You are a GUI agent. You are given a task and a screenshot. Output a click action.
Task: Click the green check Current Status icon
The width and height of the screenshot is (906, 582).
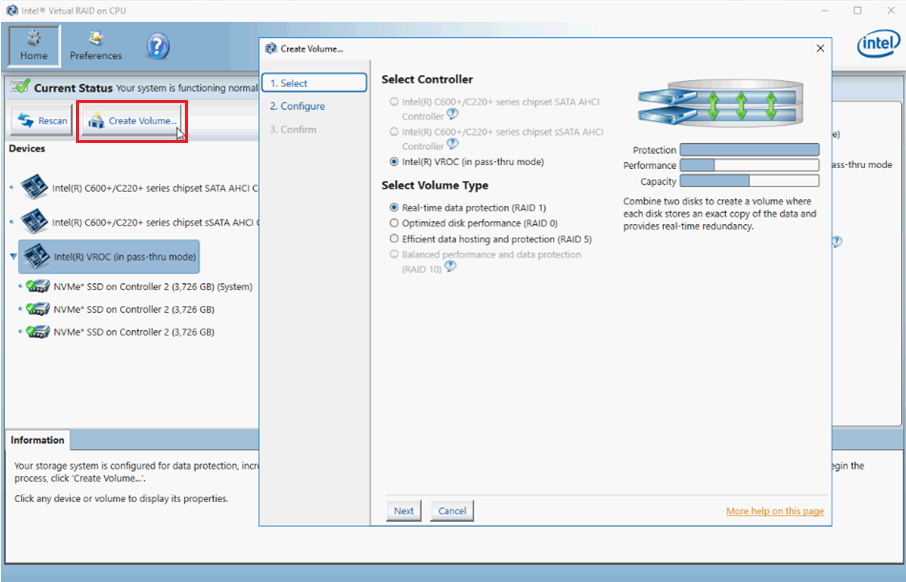[20, 87]
